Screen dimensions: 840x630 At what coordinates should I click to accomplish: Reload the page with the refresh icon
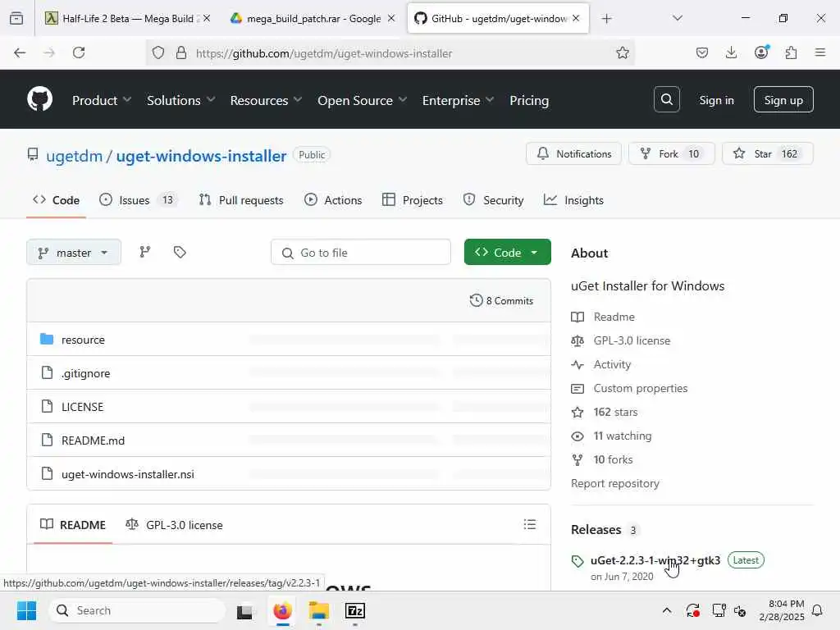point(79,52)
